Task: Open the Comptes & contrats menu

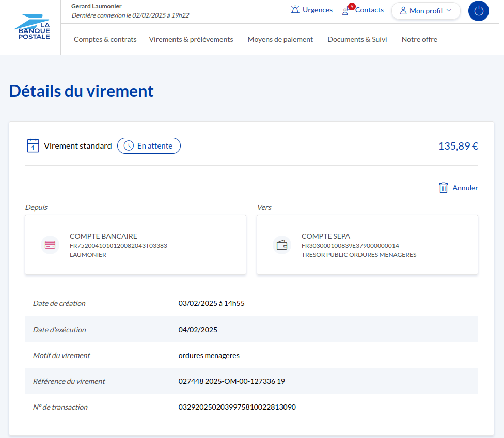Action: (105, 39)
